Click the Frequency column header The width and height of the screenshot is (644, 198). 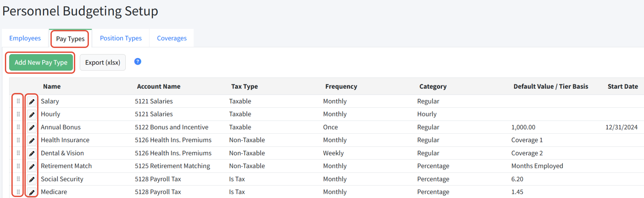click(x=341, y=86)
